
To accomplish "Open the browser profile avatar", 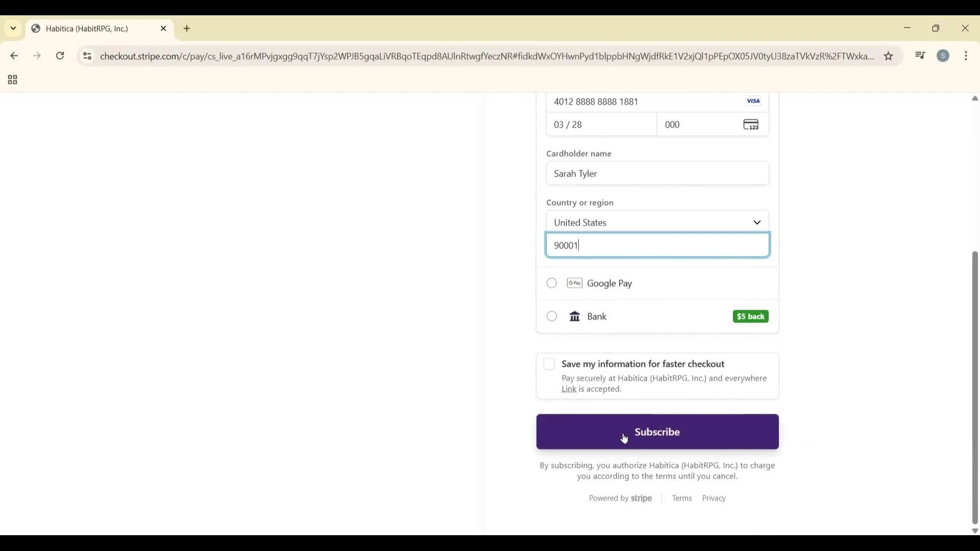I will [944, 56].
